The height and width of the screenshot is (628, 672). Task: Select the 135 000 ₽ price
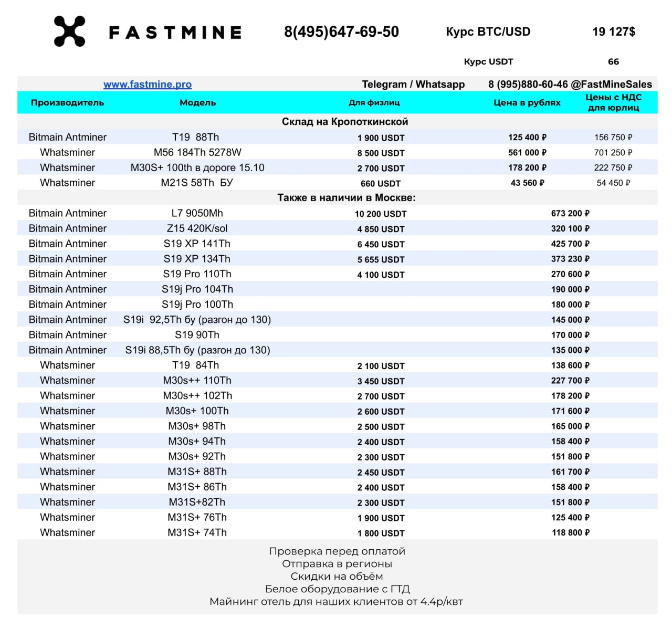tap(570, 350)
